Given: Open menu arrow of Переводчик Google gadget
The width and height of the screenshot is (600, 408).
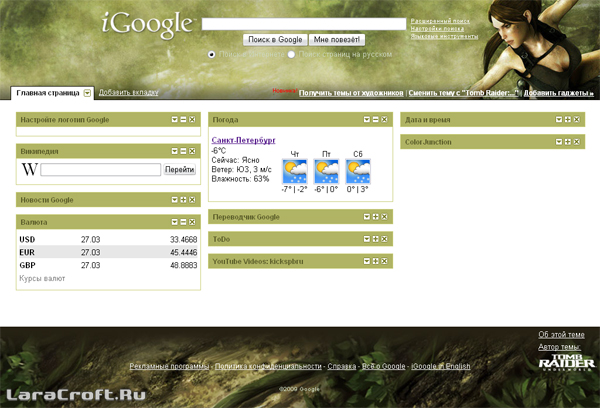Looking at the screenshot, I should tap(367, 217).
